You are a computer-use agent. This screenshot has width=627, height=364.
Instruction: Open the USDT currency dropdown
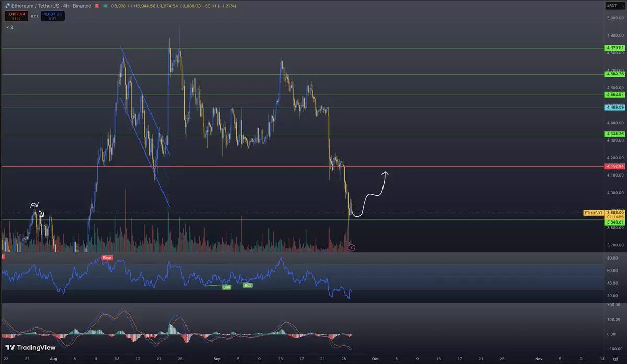611,6
